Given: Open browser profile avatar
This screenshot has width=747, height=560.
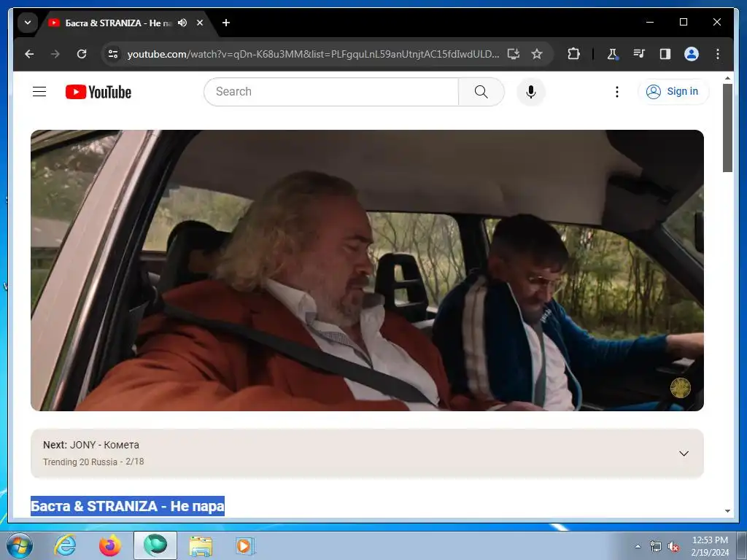Looking at the screenshot, I should pyautogui.click(x=692, y=54).
